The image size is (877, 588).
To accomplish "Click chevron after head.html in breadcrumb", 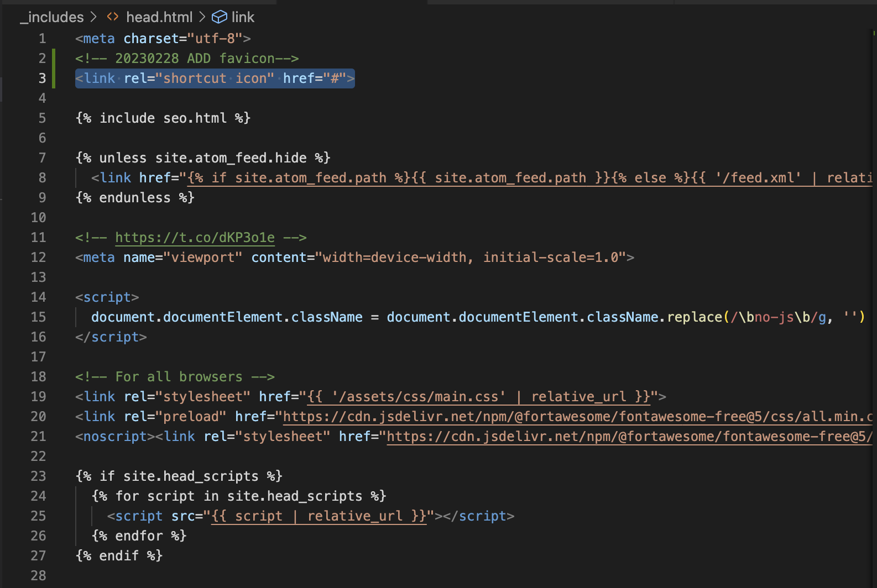I will point(202,17).
